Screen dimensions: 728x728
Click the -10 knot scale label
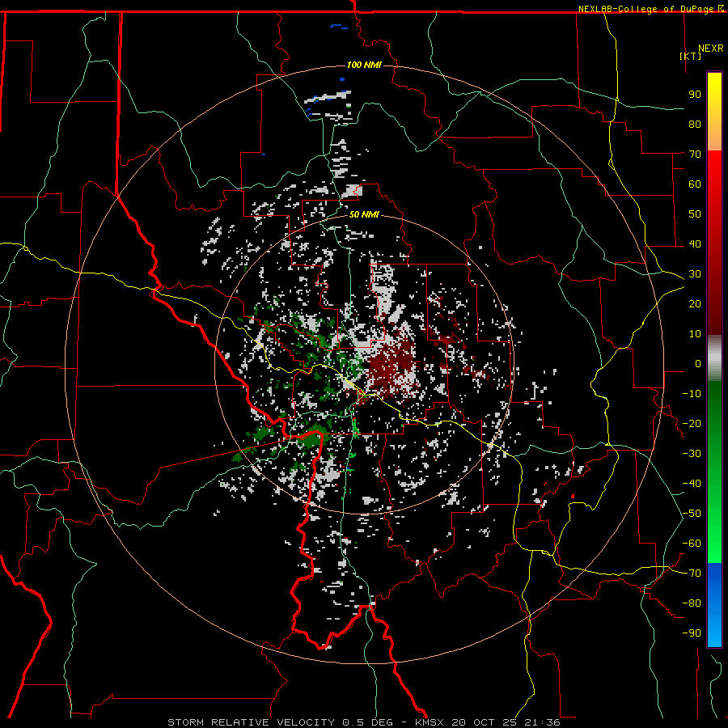pos(692,394)
